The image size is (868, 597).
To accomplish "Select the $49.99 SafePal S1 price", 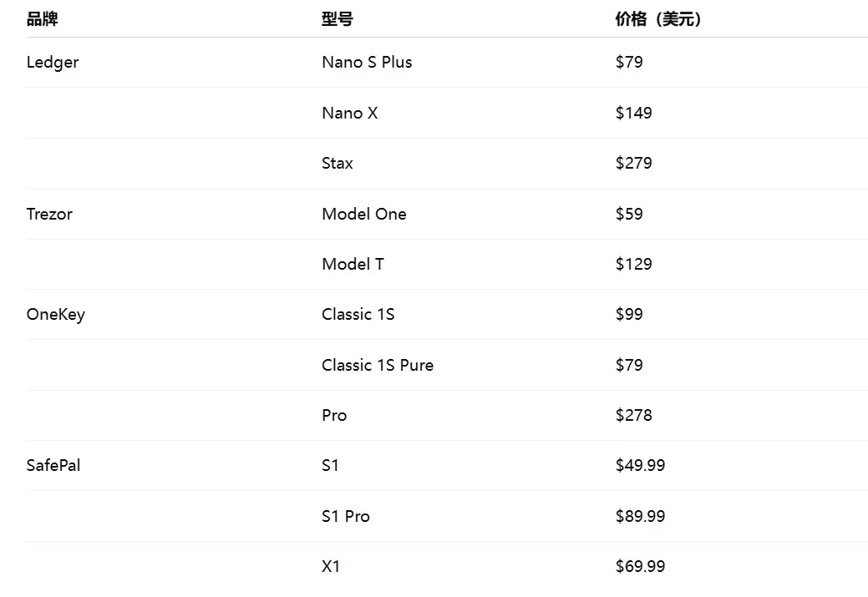I will (x=640, y=466).
